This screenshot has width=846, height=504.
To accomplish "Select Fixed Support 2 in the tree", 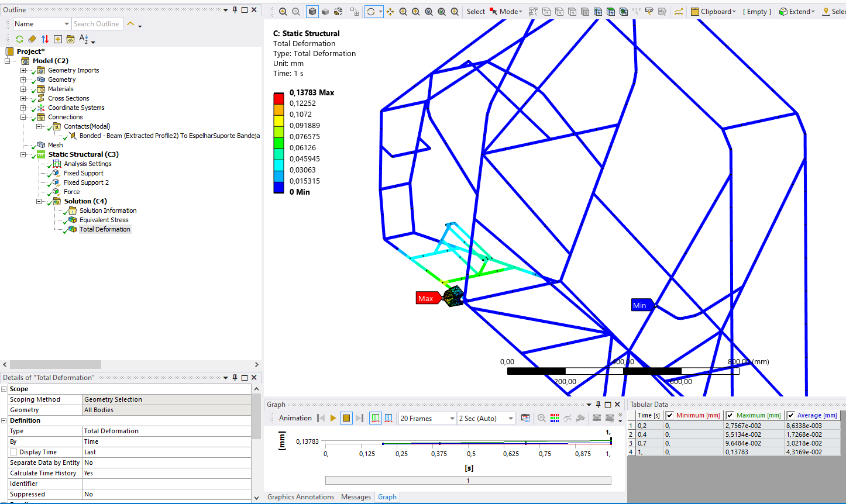I will (x=86, y=182).
